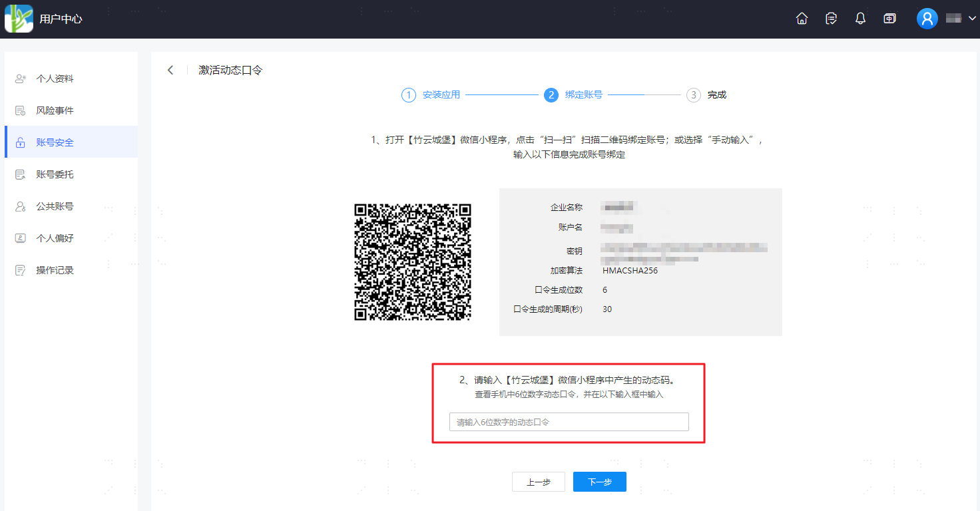This screenshot has height=511, width=980.
Task: Click step 3 完成
Action: (x=706, y=95)
